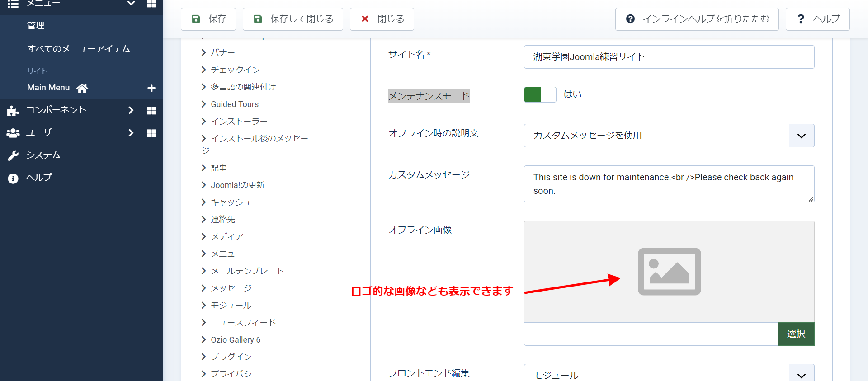Open Guided Tours in component list

tap(235, 104)
